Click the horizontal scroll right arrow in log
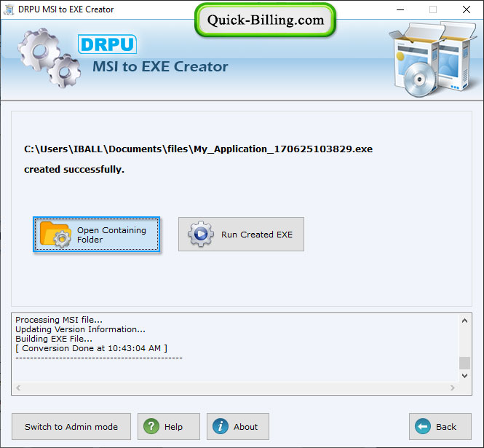The width and height of the screenshot is (484, 448). click(x=453, y=388)
